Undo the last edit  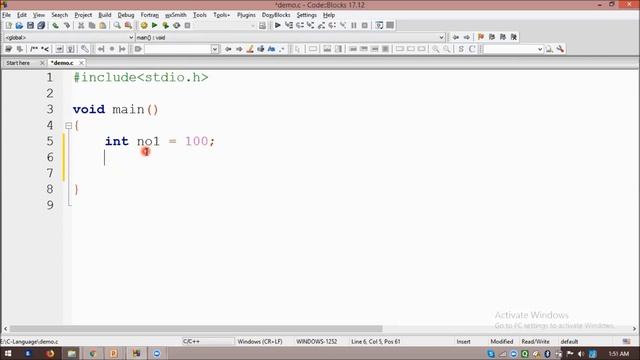pos(56,25)
